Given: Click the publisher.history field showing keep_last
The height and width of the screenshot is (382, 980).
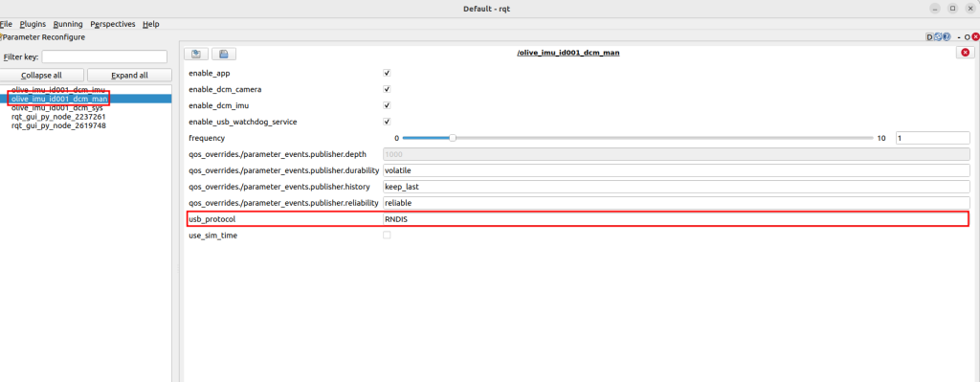Looking at the screenshot, I should pos(677,187).
